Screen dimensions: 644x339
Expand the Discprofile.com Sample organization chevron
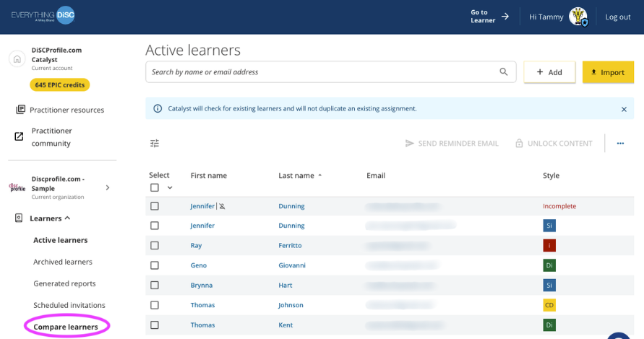coord(108,188)
